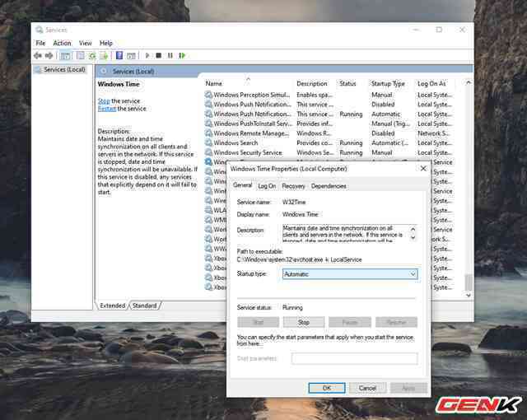The width and height of the screenshot is (527, 420).
Task: Click the OK button
Action: point(327,388)
